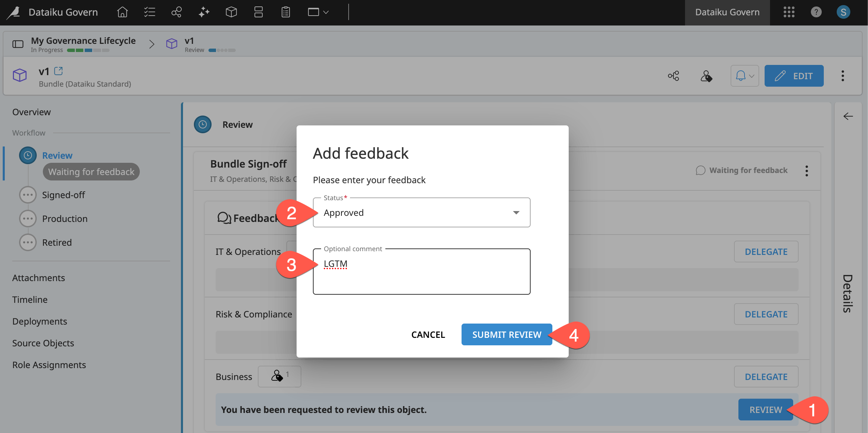This screenshot has height=433, width=868.
Task: Open the kebab menu next to Waiting for feedback
Action: [x=806, y=171]
